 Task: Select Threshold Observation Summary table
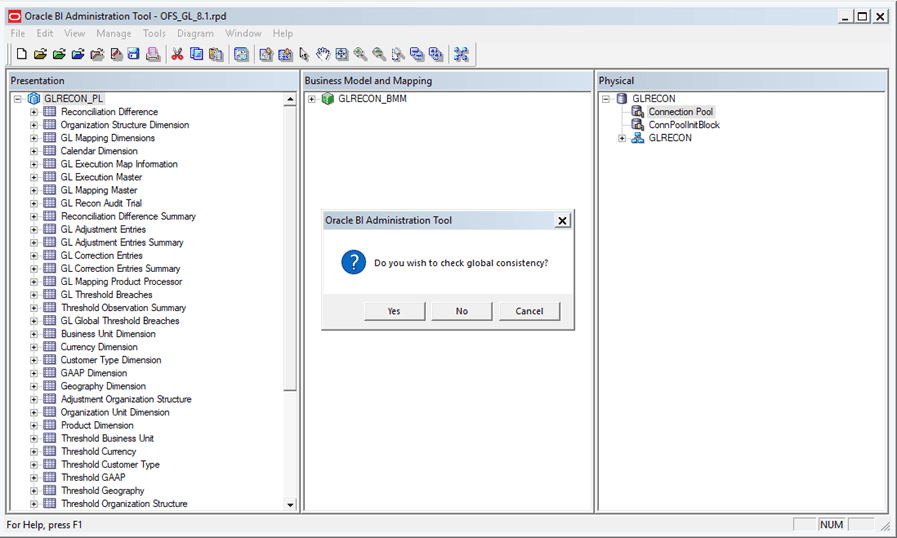coord(124,307)
